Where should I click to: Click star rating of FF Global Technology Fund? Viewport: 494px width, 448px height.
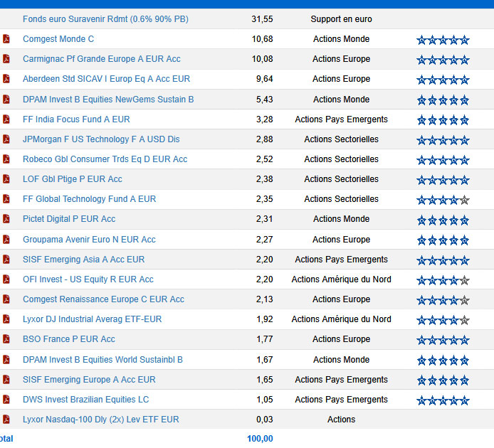443,200
